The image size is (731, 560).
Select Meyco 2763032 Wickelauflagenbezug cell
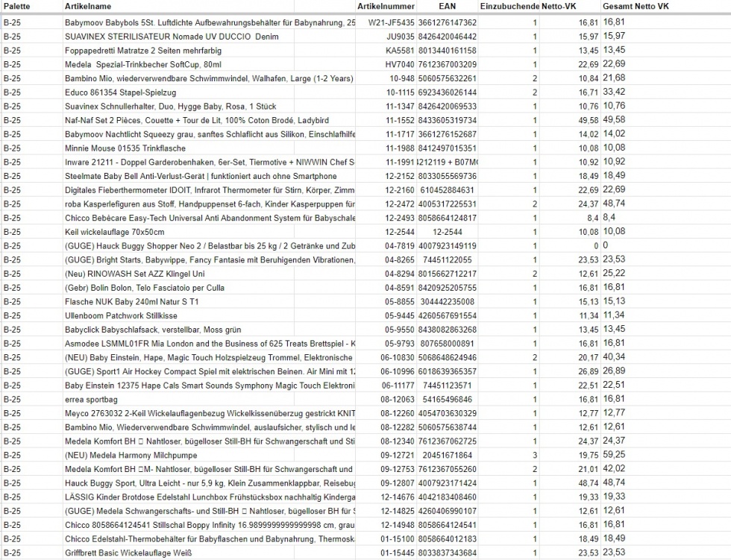pyautogui.click(x=210, y=414)
